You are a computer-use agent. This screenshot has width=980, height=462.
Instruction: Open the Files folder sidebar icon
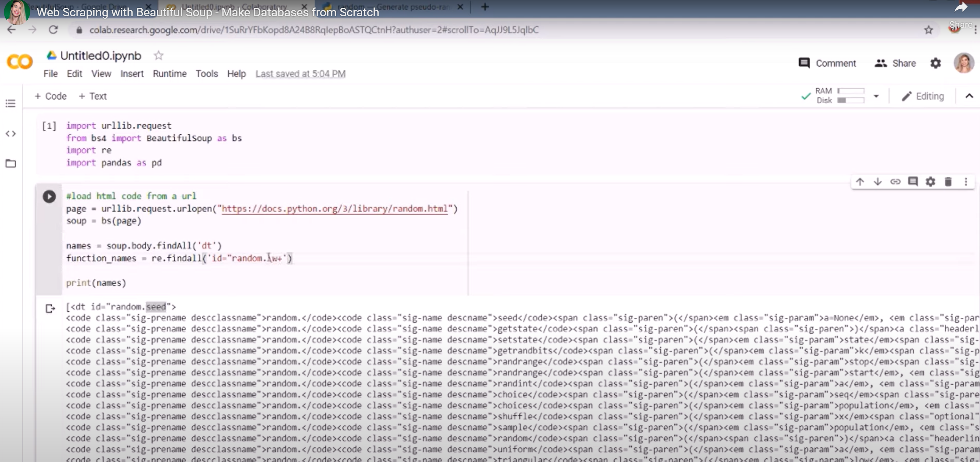11,164
